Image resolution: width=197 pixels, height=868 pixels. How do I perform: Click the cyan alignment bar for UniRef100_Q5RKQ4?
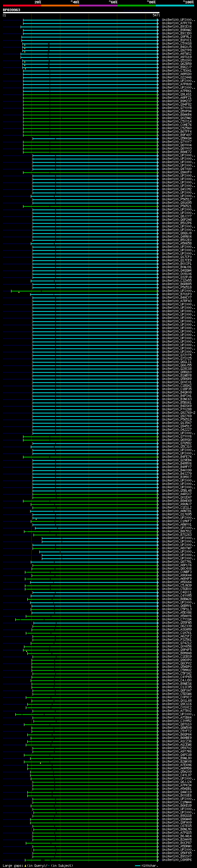coord(95,139)
